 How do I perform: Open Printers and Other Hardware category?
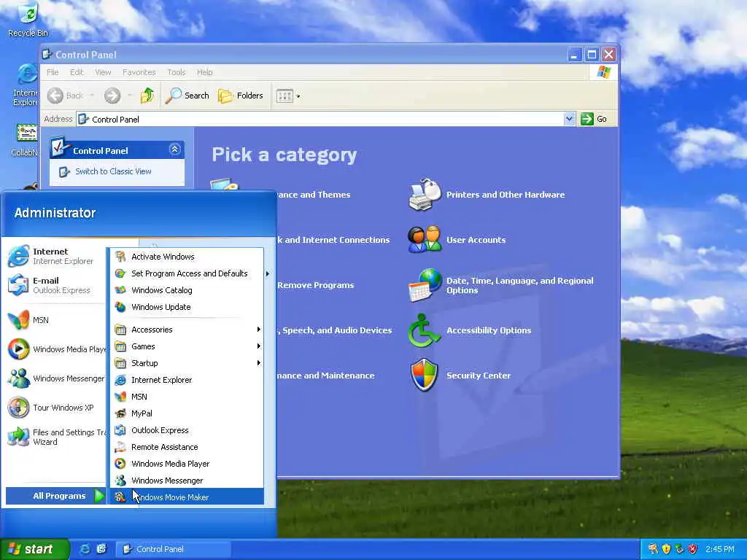coord(506,195)
